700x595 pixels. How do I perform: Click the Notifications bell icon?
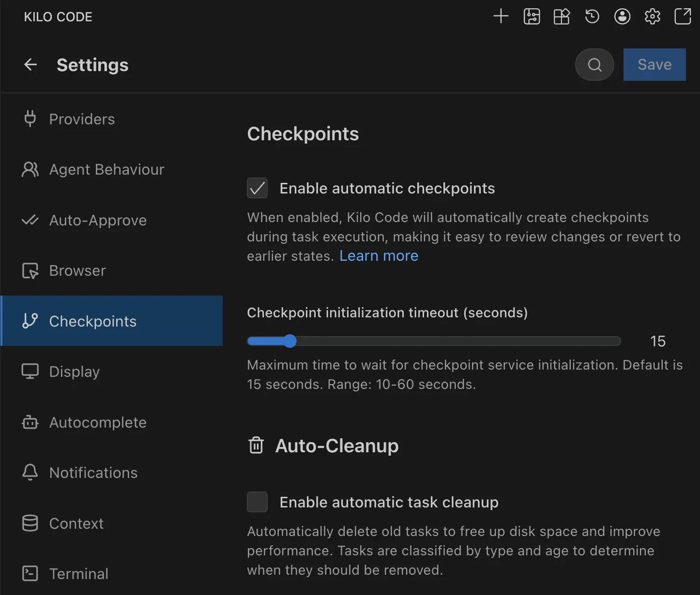[x=30, y=472]
